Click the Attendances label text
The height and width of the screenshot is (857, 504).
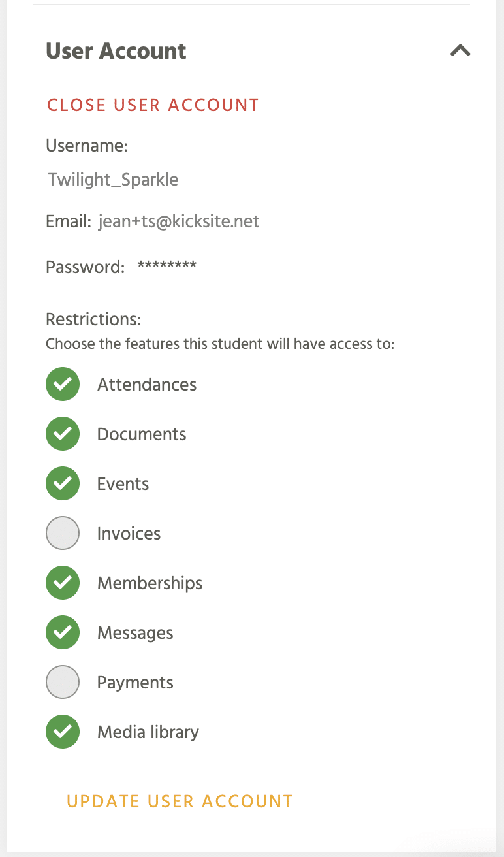pyautogui.click(x=147, y=384)
